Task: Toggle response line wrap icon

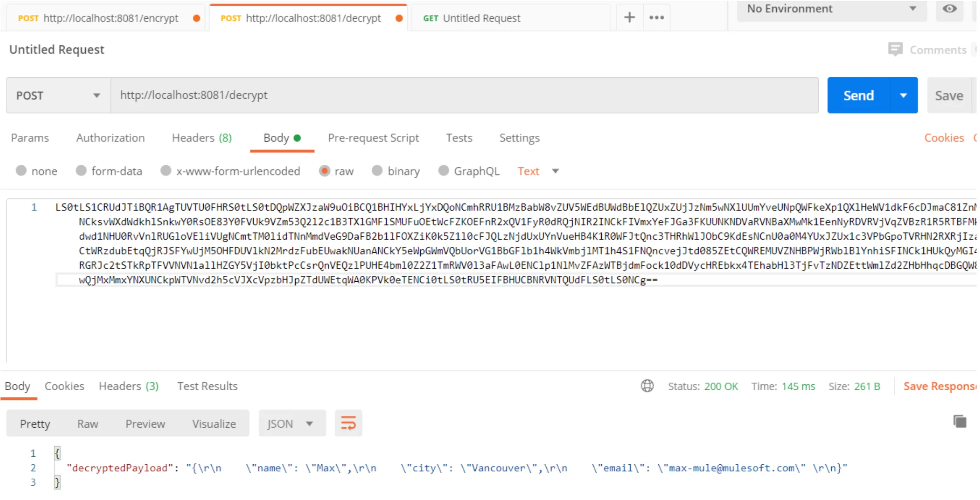Action: (348, 423)
